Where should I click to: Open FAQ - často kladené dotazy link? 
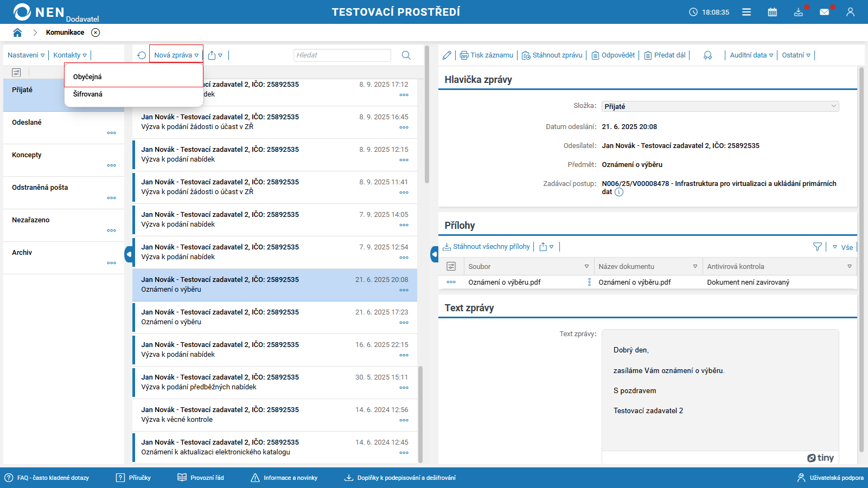47,478
